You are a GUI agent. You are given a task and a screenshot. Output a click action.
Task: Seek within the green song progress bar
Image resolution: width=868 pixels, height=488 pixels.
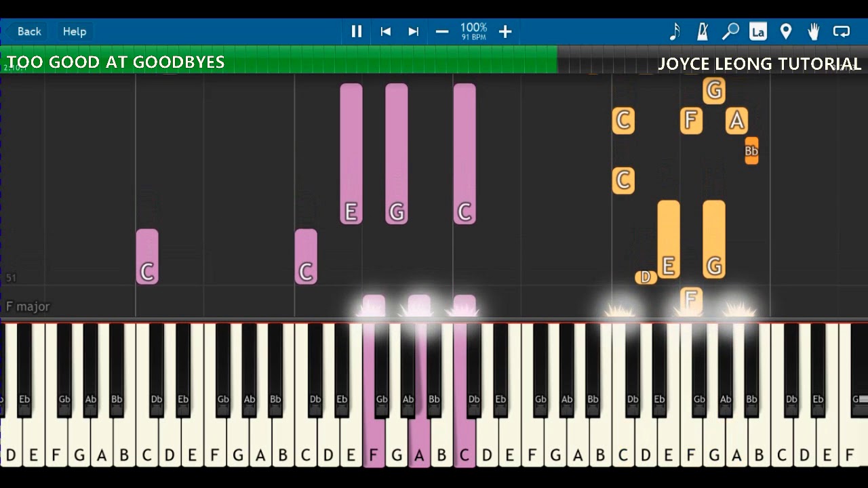point(279,60)
